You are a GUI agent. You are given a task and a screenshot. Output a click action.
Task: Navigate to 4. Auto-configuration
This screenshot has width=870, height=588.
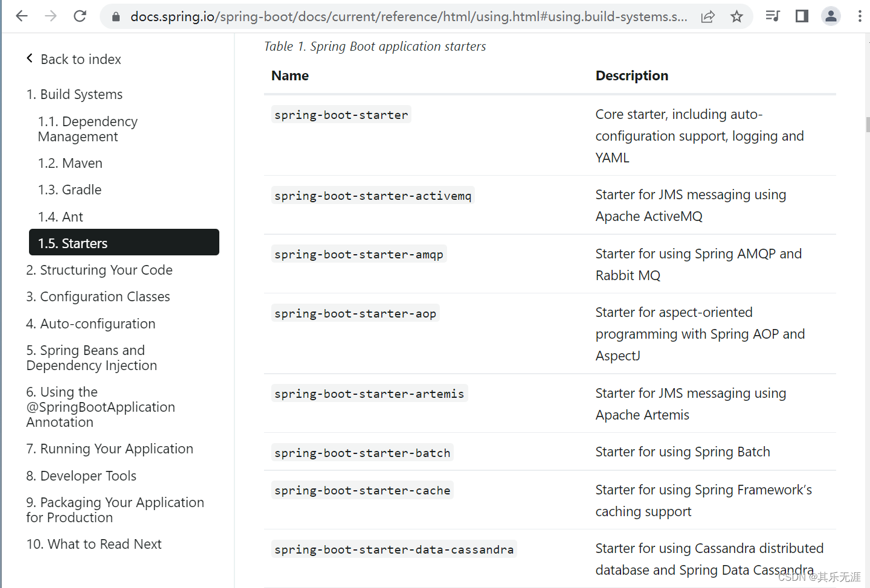coord(91,324)
